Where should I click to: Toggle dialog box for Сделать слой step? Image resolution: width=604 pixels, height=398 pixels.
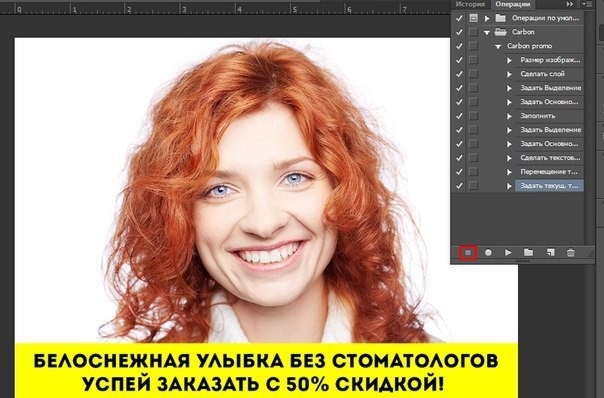(473, 74)
